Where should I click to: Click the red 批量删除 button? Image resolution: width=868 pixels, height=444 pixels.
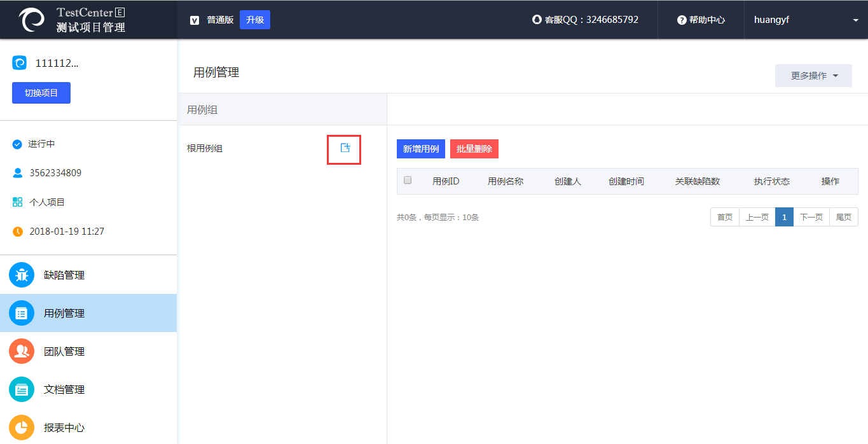click(x=474, y=149)
